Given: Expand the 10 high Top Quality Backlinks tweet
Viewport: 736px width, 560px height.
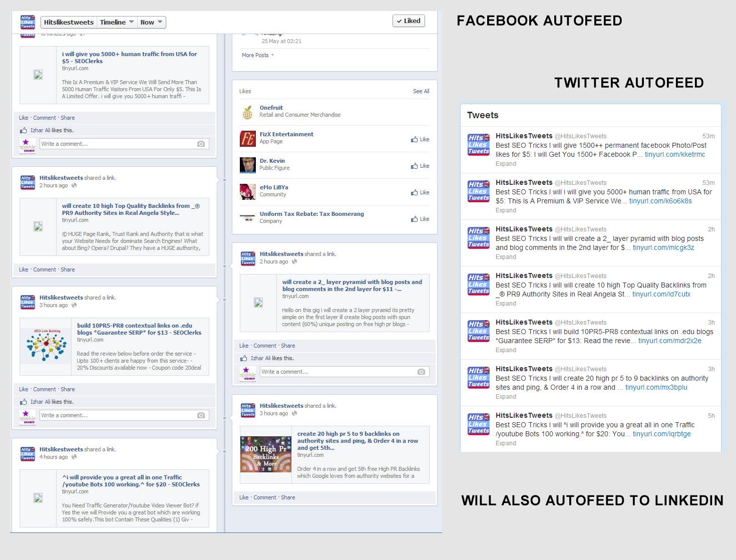Looking at the screenshot, I should click(x=506, y=304).
